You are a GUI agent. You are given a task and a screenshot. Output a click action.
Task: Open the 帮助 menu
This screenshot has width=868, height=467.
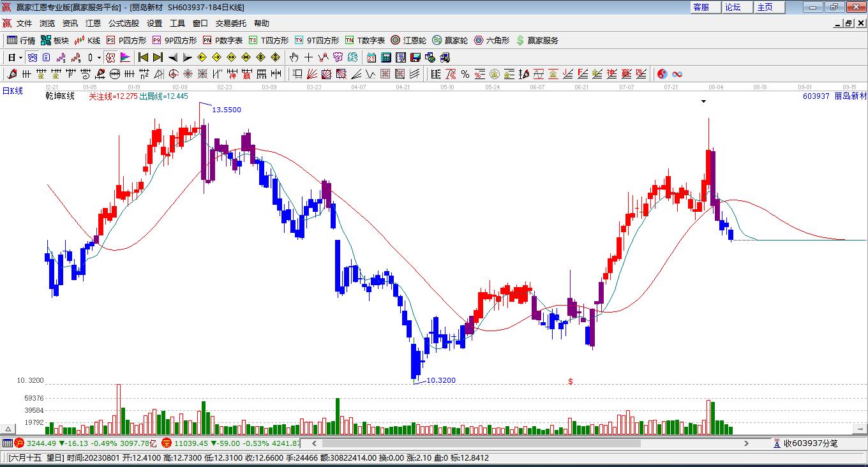pos(262,23)
